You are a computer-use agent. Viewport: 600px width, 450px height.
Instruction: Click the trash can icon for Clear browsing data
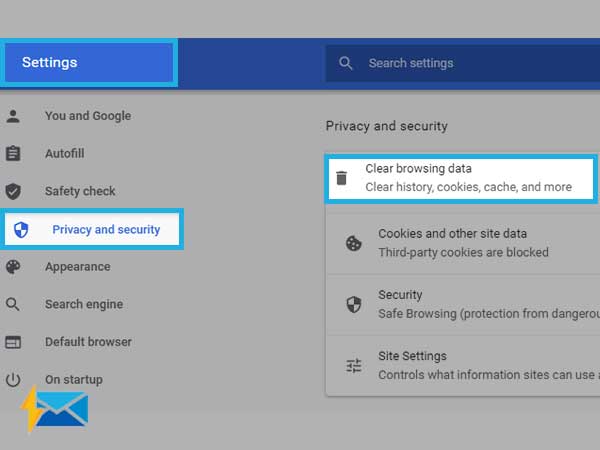point(341,178)
